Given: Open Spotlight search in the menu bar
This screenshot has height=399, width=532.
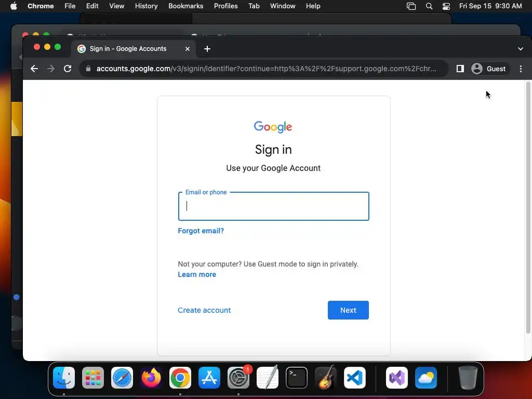Looking at the screenshot, I should [x=429, y=6].
